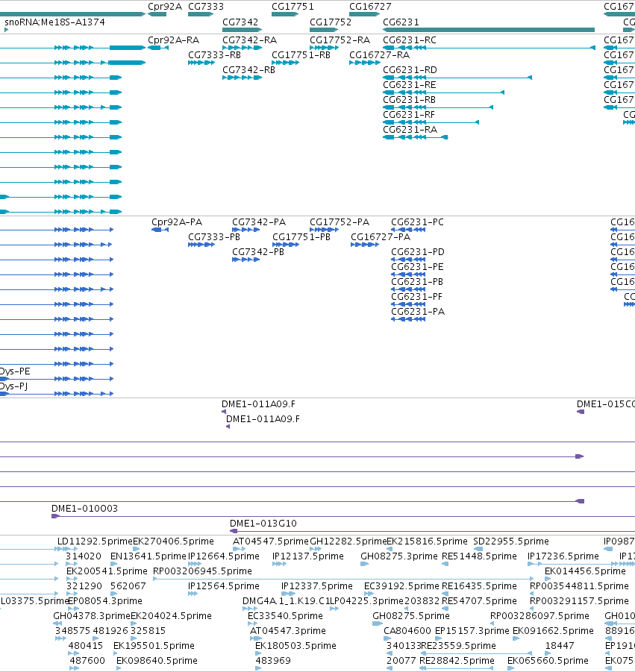Click the Cpr92A-RA transcript
The image size is (635, 672).
coord(158,48)
